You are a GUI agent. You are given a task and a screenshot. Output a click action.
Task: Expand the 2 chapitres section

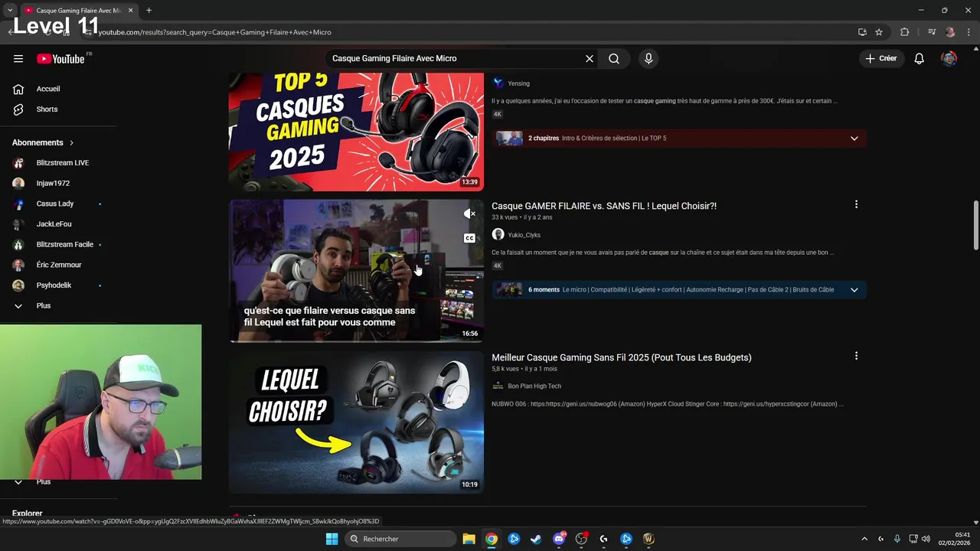pos(854,139)
